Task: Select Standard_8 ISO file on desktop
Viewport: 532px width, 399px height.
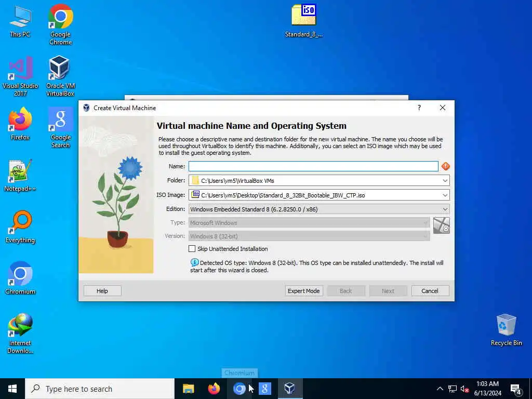Action: tap(303, 21)
